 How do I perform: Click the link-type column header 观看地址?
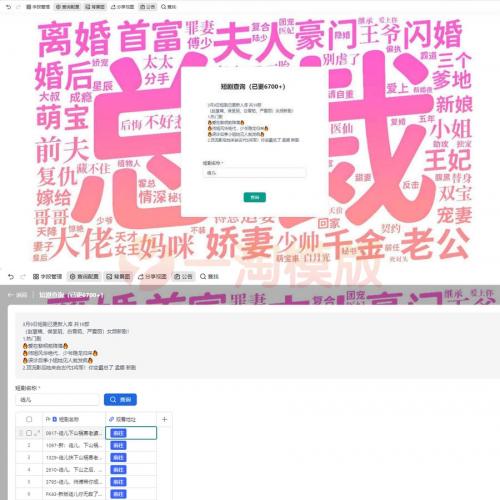131,419
